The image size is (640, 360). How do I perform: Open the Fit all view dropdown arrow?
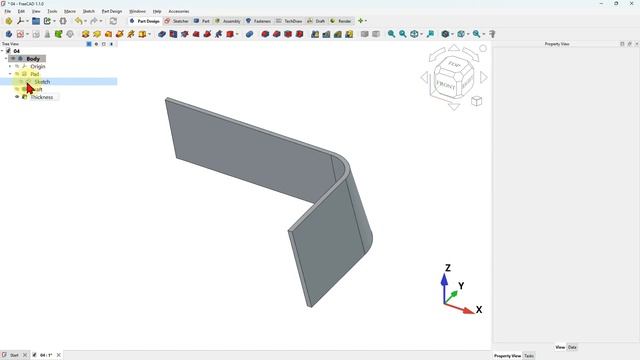pyautogui.click(x=422, y=34)
